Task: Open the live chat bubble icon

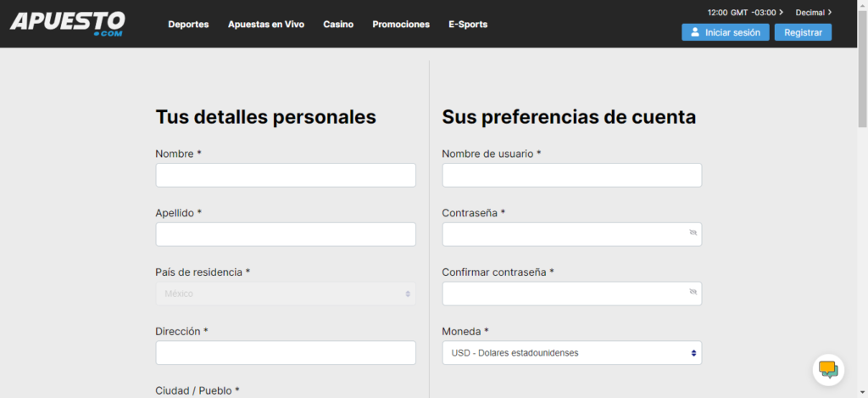Action: tap(827, 369)
